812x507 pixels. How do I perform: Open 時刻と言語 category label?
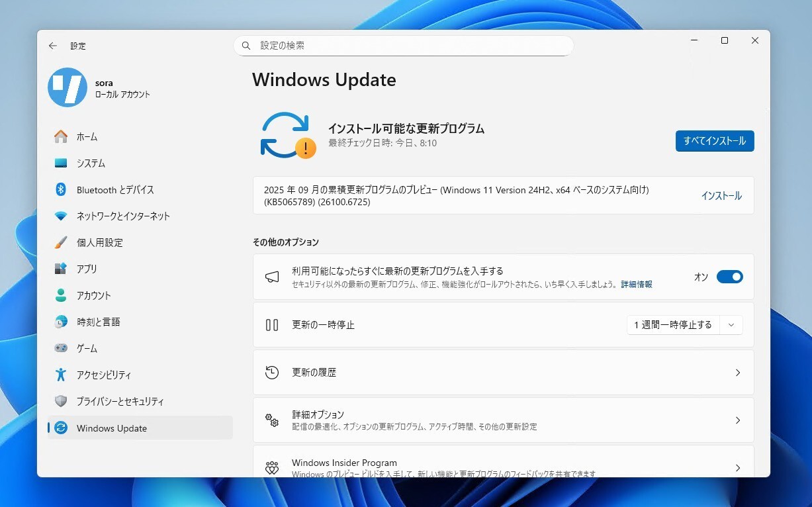click(x=99, y=322)
